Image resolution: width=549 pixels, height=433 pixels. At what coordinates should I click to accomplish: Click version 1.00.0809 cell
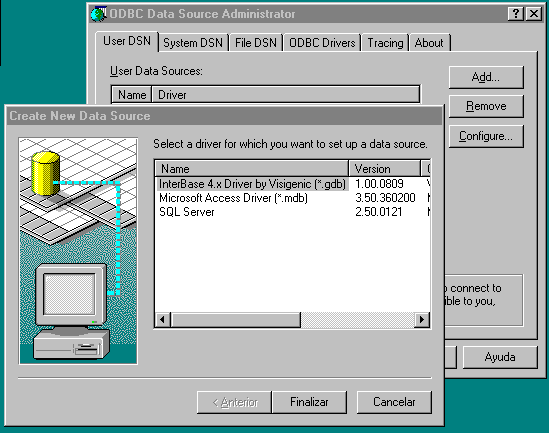pos(379,184)
